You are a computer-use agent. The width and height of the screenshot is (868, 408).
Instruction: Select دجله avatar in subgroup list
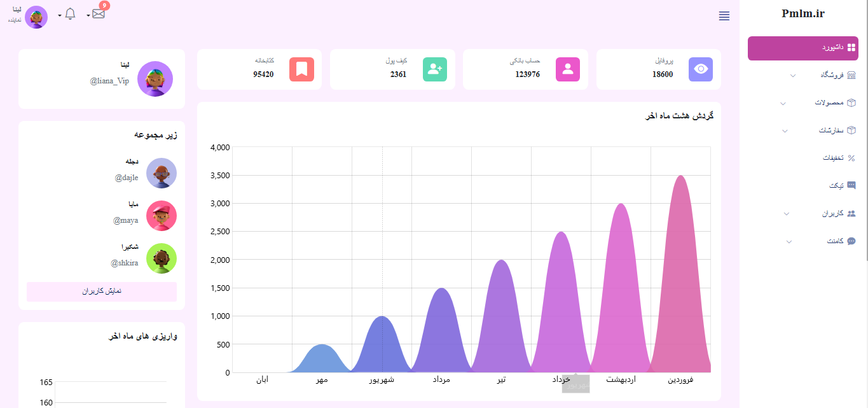[x=162, y=173]
